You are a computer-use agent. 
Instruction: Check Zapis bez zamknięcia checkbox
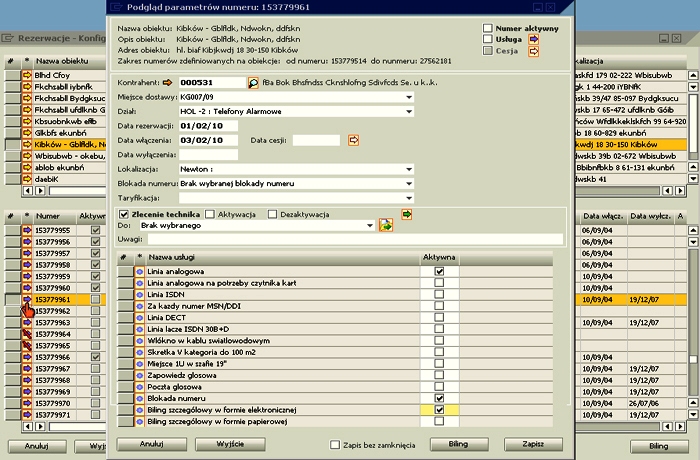[x=335, y=445]
